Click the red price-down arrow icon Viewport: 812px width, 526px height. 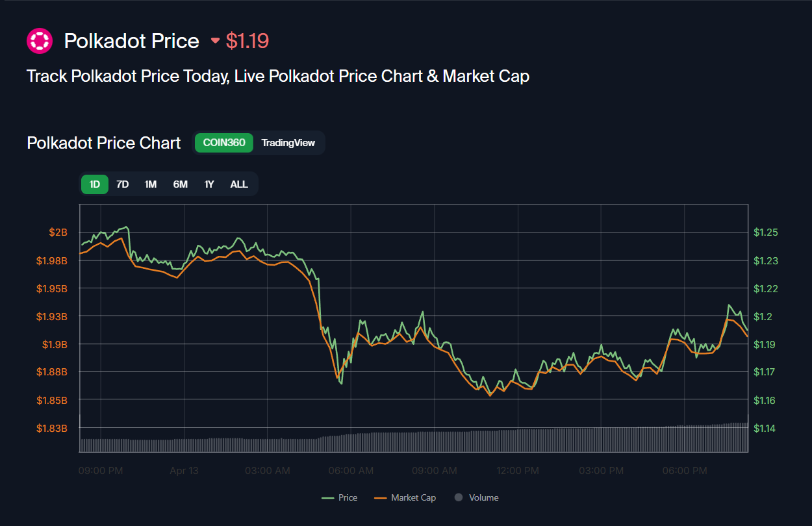click(x=215, y=42)
